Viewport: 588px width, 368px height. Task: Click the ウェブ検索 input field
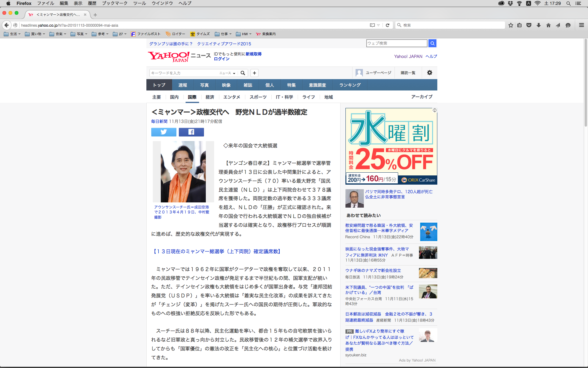click(396, 43)
